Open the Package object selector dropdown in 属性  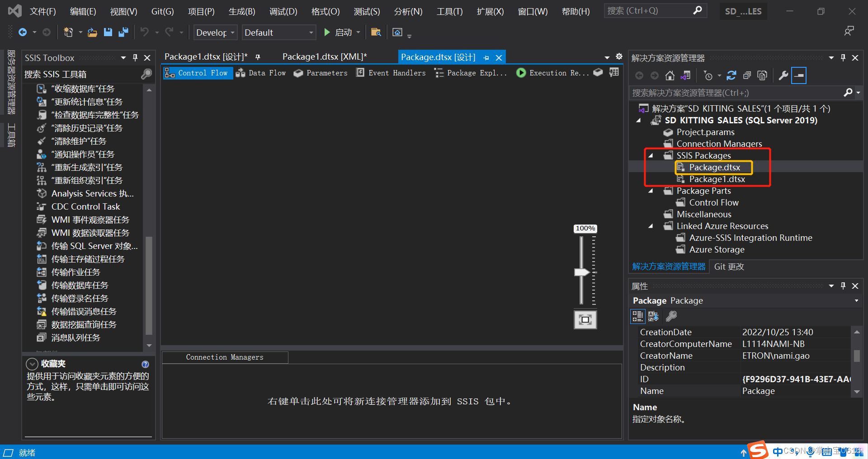856,300
